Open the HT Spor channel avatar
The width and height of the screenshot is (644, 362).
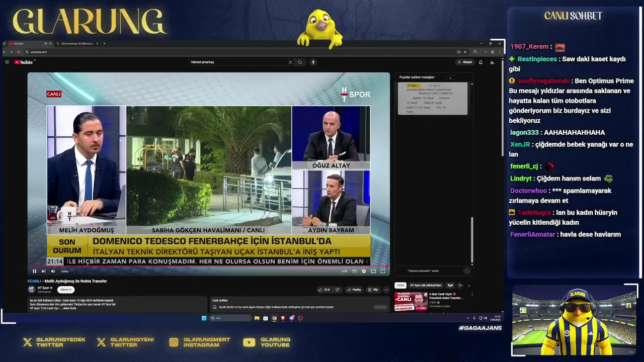click(31, 290)
